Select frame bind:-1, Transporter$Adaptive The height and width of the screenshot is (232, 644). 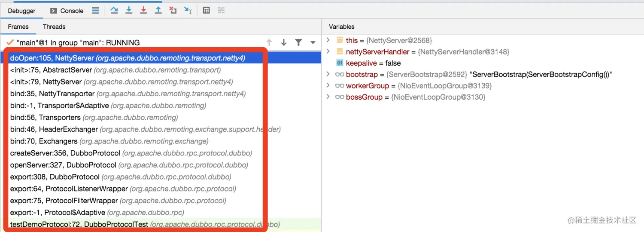tap(161, 105)
